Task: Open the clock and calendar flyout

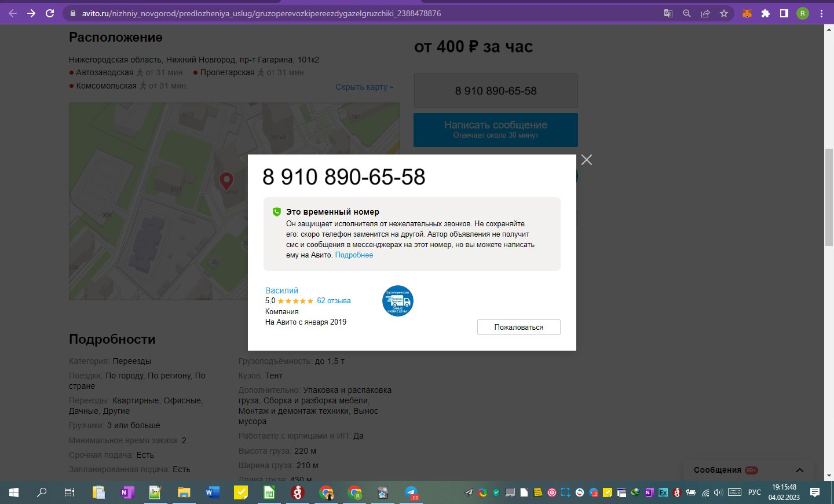Action: click(784, 492)
